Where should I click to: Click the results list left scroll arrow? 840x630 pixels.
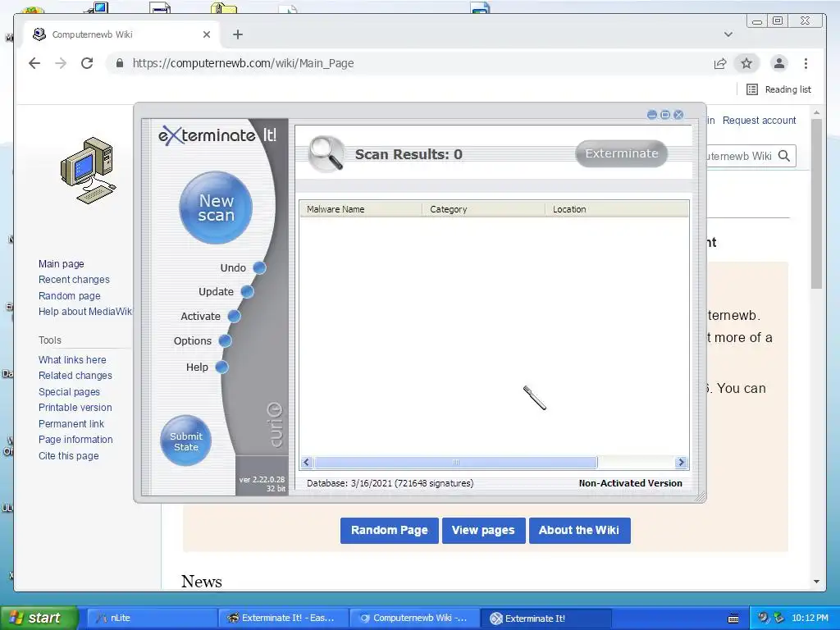[307, 463]
